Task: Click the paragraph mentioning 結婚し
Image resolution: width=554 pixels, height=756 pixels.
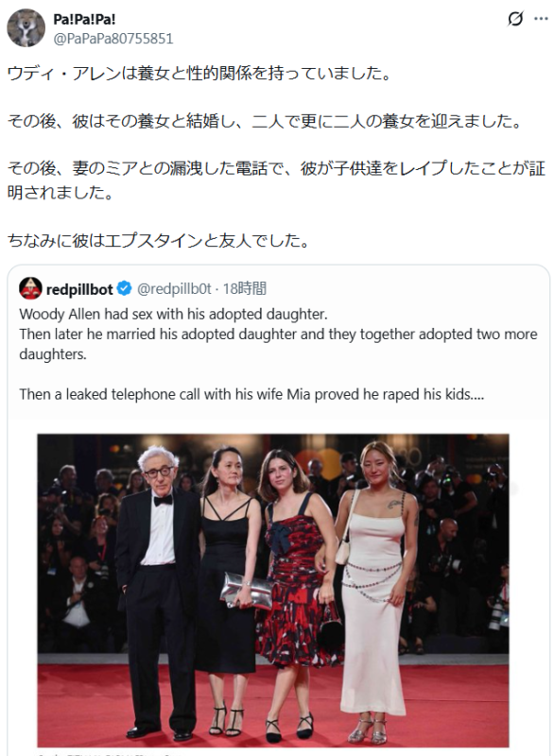Action: tap(265, 121)
